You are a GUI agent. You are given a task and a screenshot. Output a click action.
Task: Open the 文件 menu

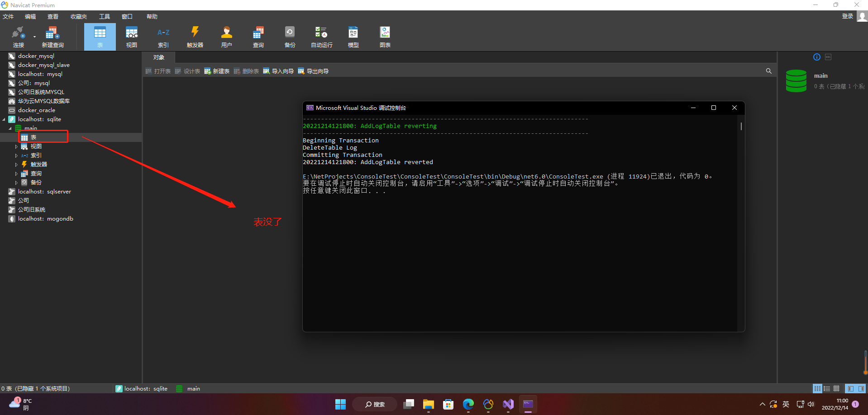tap(8, 17)
